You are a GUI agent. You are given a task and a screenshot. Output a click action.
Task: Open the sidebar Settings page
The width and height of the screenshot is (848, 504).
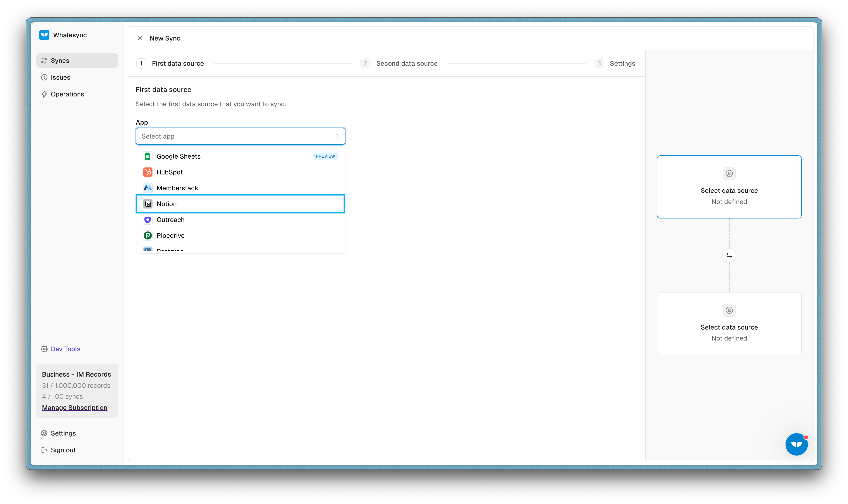coord(63,433)
